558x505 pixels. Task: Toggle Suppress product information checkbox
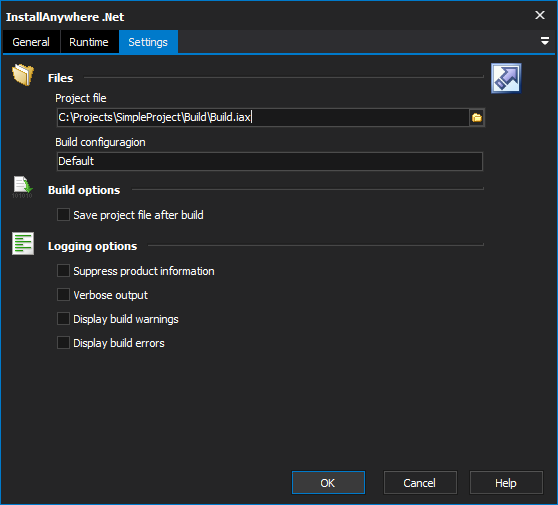pos(63,271)
